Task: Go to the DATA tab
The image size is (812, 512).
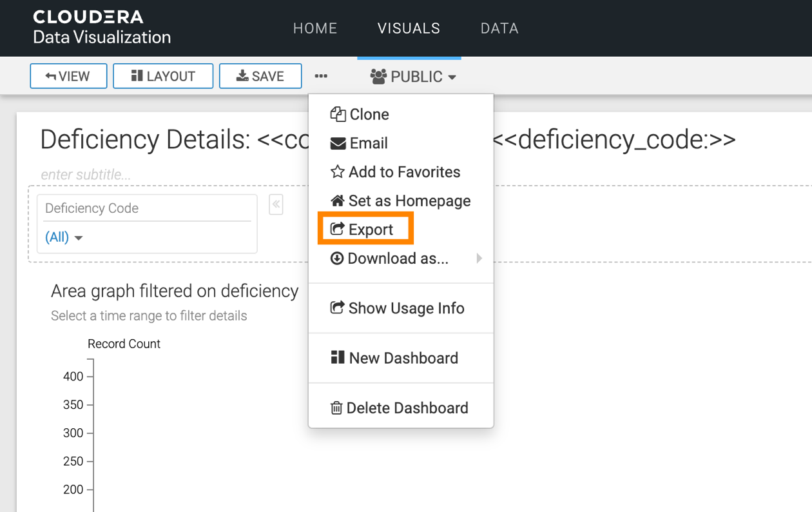Action: [x=499, y=28]
